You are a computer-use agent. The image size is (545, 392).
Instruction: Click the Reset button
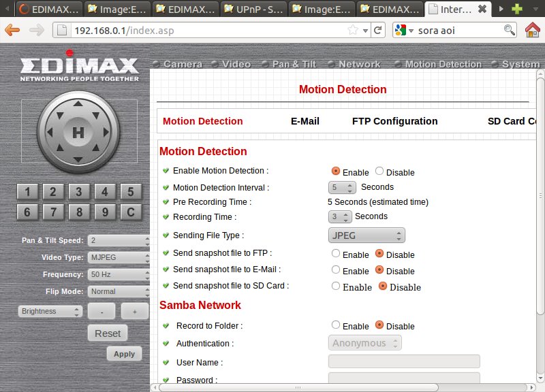pos(108,333)
